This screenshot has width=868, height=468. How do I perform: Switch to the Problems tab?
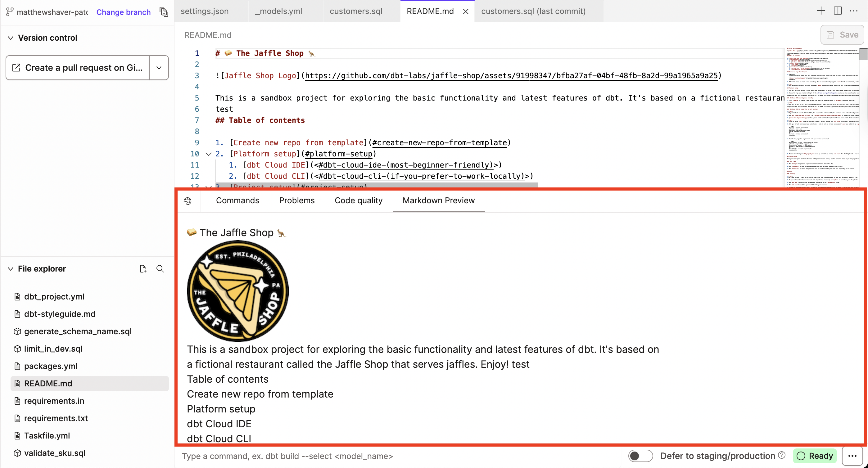click(x=296, y=200)
